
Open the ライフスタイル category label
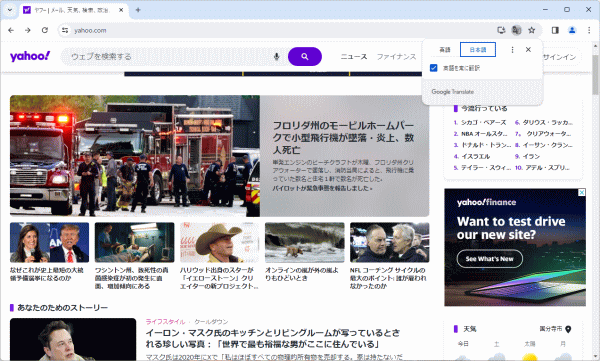[x=165, y=322]
